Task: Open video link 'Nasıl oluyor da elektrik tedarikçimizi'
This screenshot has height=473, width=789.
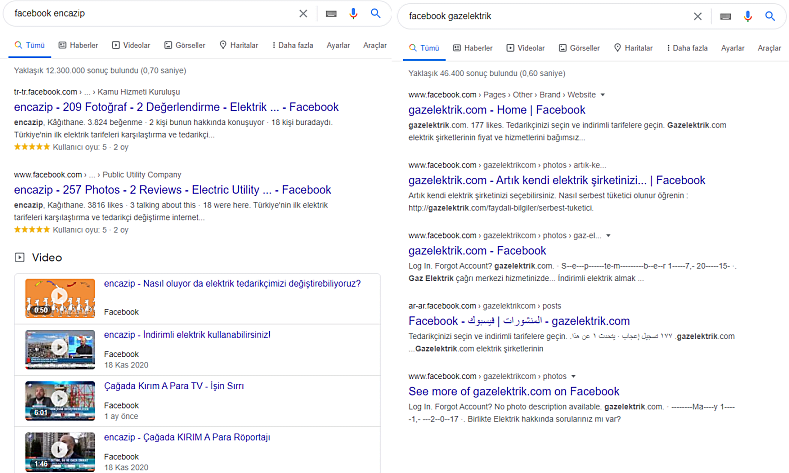Action: coord(232,284)
